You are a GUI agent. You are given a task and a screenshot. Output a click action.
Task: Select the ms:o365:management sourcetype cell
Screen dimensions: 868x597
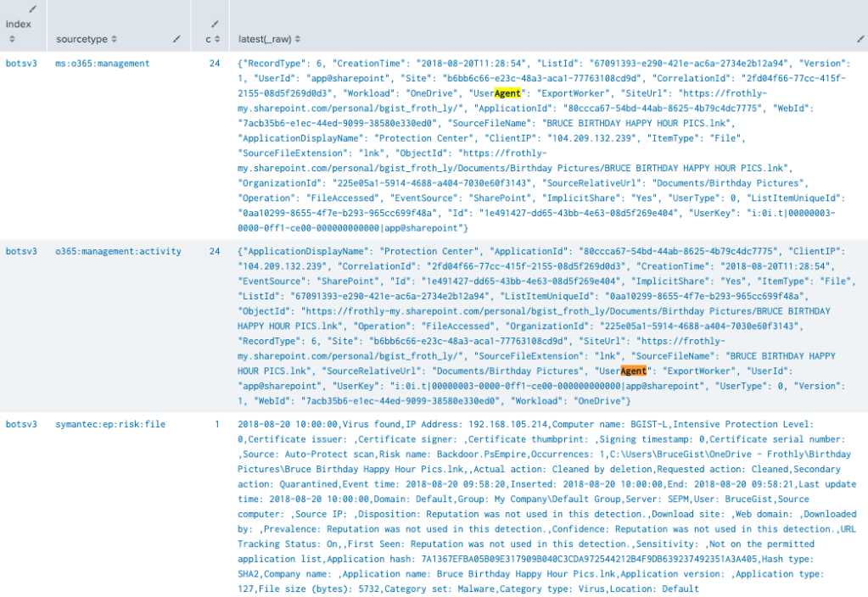[x=102, y=64]
